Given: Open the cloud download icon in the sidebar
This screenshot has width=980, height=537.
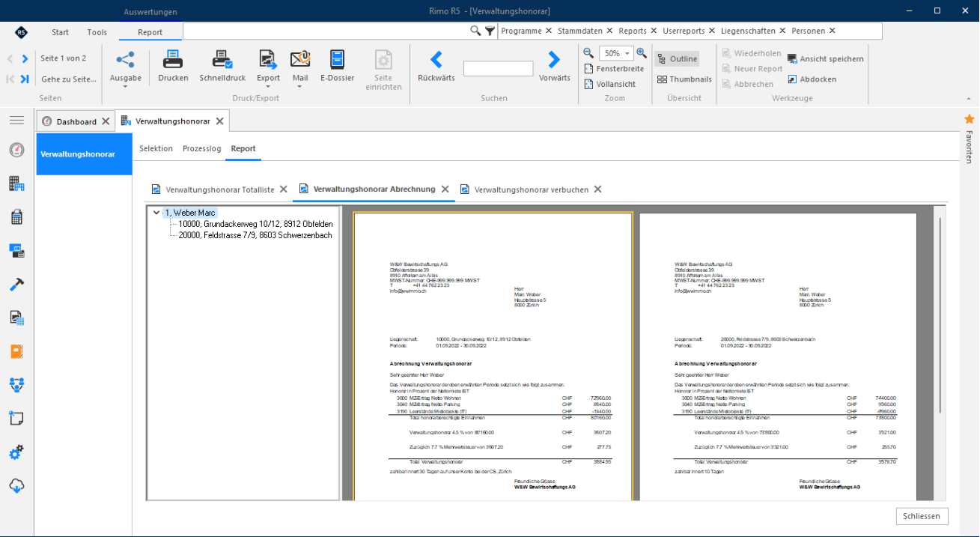Looking at the screenshot, I should [16, 486].
